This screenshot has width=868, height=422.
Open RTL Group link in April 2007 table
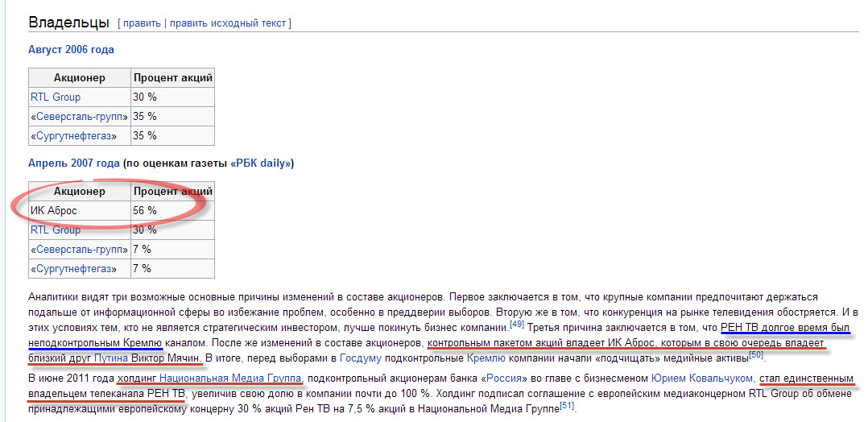[56, 230]
